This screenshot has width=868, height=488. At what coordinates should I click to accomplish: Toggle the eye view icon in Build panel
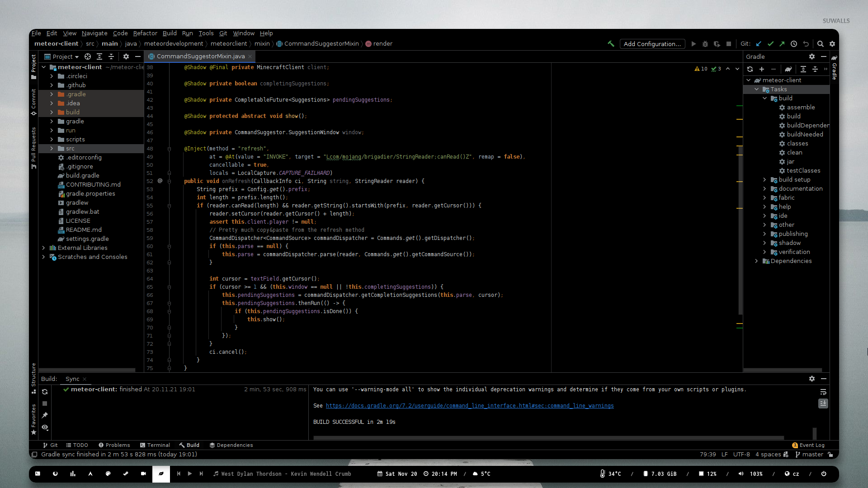[x=45, y=427]
